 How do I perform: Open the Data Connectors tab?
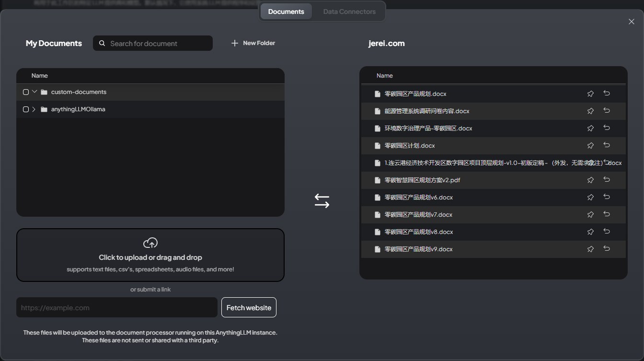[349, 12]
